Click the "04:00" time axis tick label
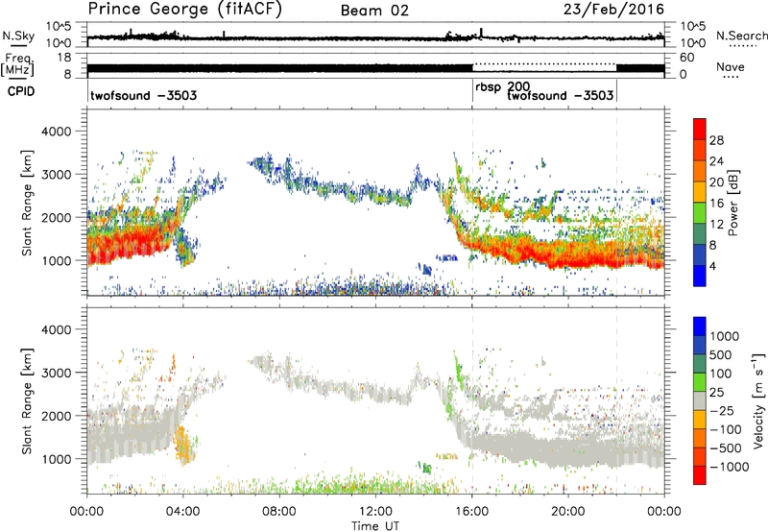 (182, 512)
